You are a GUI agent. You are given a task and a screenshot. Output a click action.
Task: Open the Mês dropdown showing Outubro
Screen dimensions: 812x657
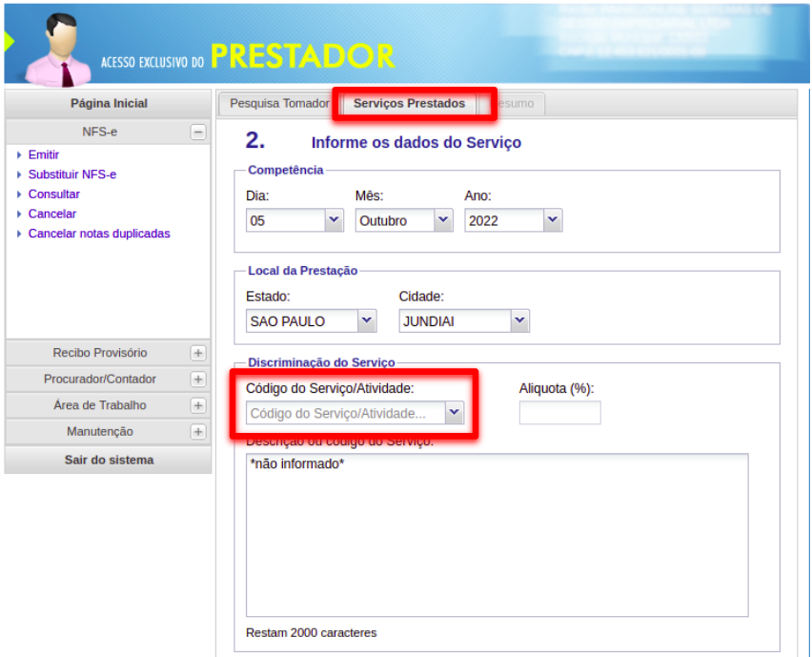coord(442,220)
